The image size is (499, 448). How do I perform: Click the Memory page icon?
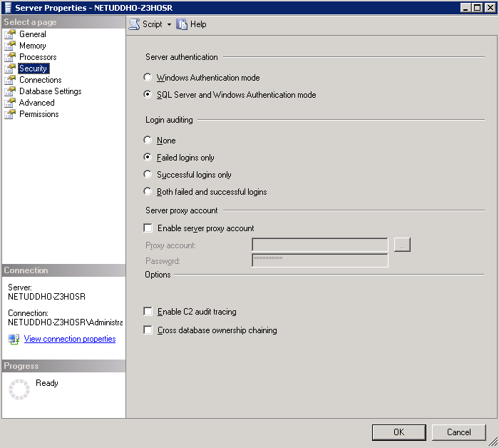[10, 46]
